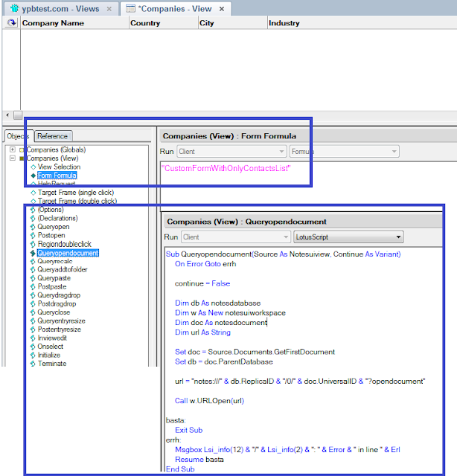Click the "Resume basta" code line
This screenshot has width=457, height=476.
click(x=199, y=460)
